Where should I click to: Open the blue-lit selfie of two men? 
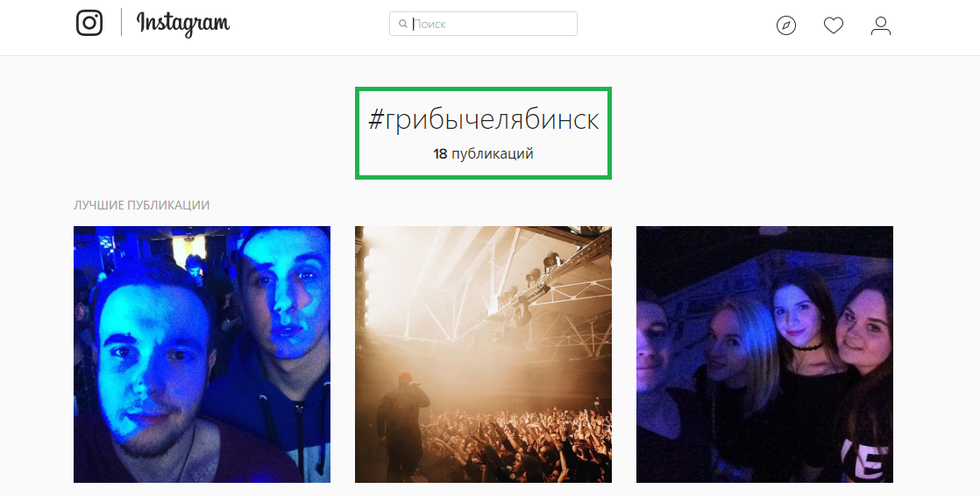[202, 354]
